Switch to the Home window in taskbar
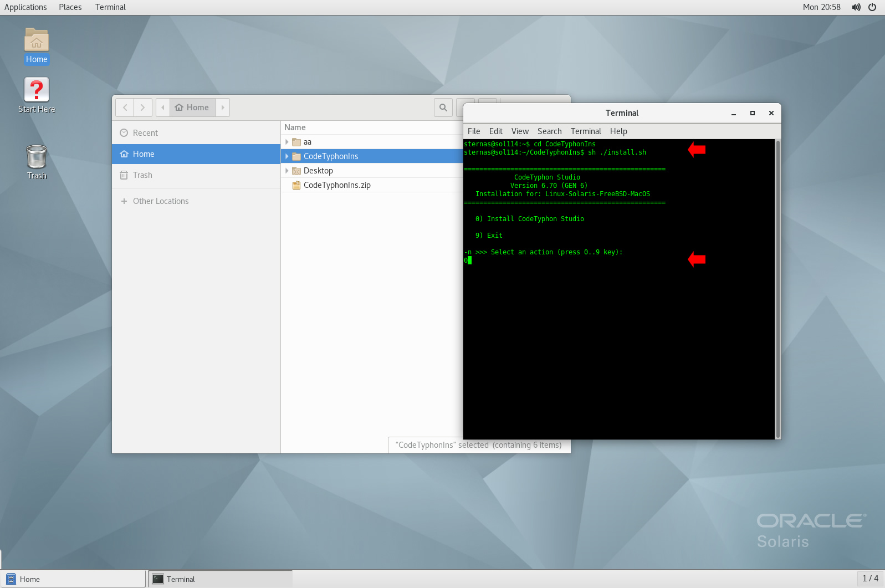 73,579
